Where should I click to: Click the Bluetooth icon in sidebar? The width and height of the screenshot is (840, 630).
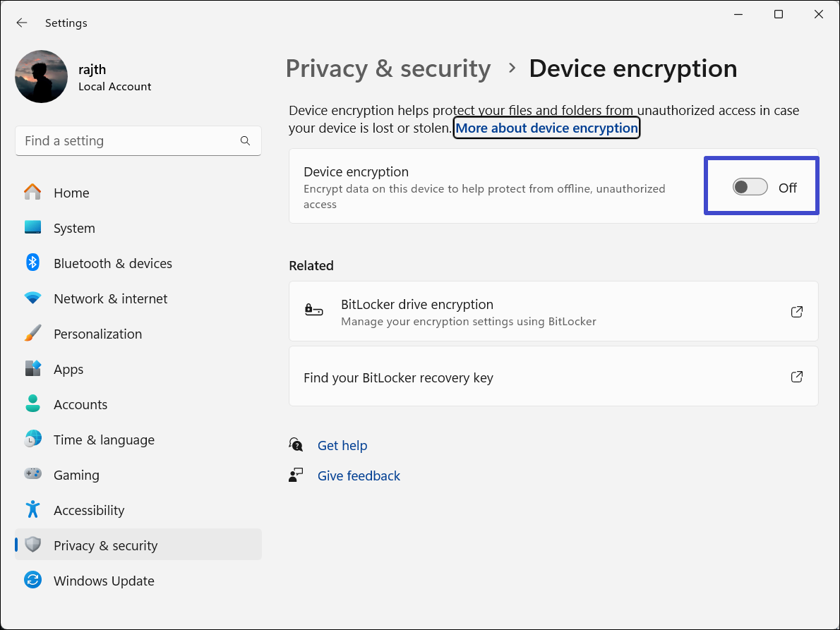tap(32, 263)
